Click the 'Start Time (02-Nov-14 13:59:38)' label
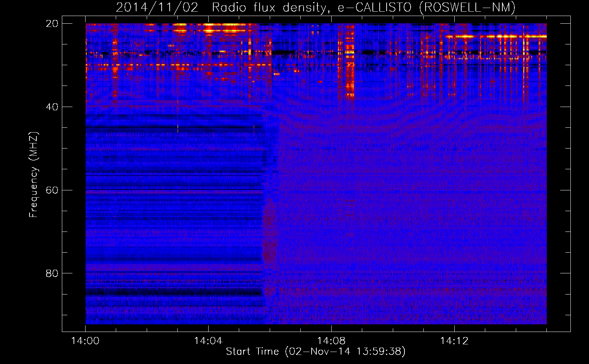 point(316,352)
